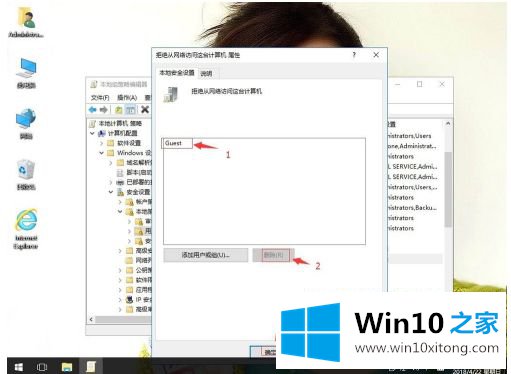Screen dimensions: 511x374
Task: Open the 操作(A) menu
Action: coord(127,97)
